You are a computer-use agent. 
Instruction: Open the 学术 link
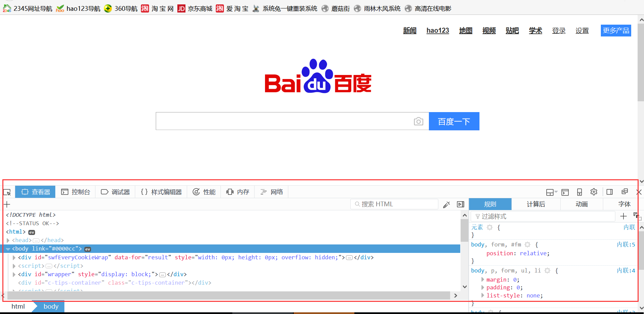[535, 30]
